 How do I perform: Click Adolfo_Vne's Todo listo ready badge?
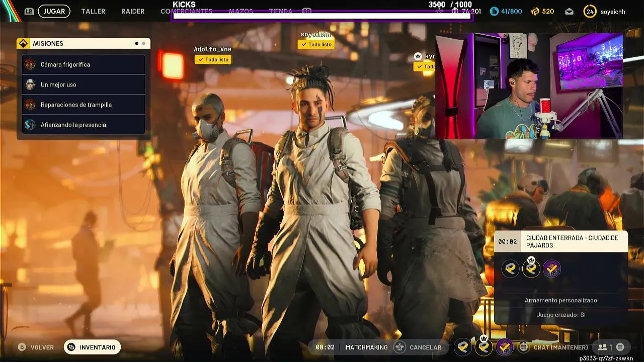pos(213,59)
